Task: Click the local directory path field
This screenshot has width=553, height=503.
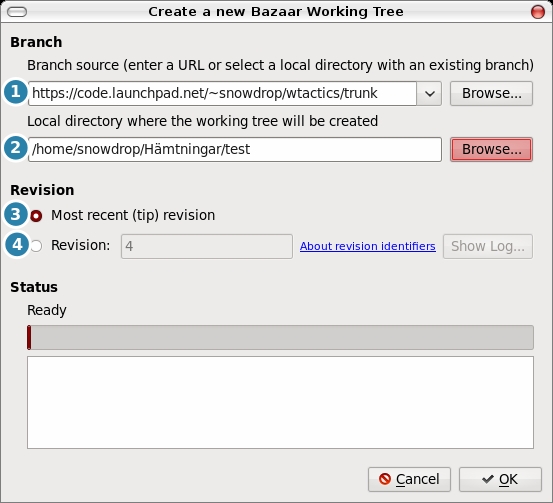Action: (x=235, y=150)
